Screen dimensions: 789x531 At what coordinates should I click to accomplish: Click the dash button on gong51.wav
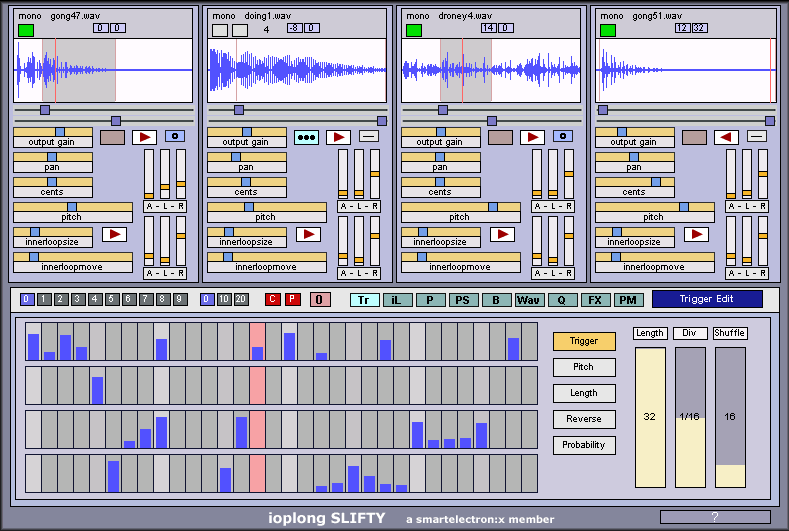click(757, 136)
